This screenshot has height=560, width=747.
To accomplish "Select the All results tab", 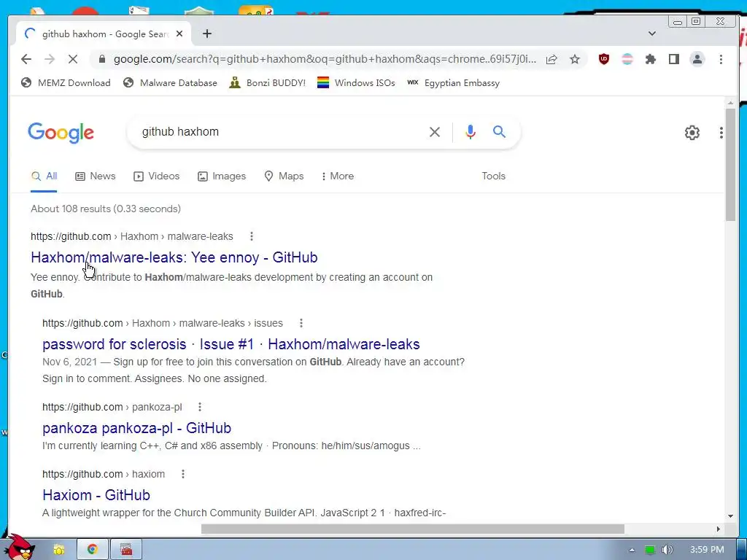I will tap(44, 176).
